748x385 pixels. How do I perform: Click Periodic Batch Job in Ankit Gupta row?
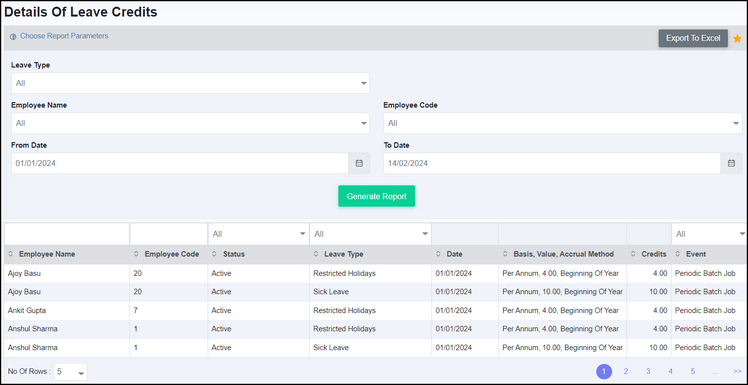coord(705,311)
